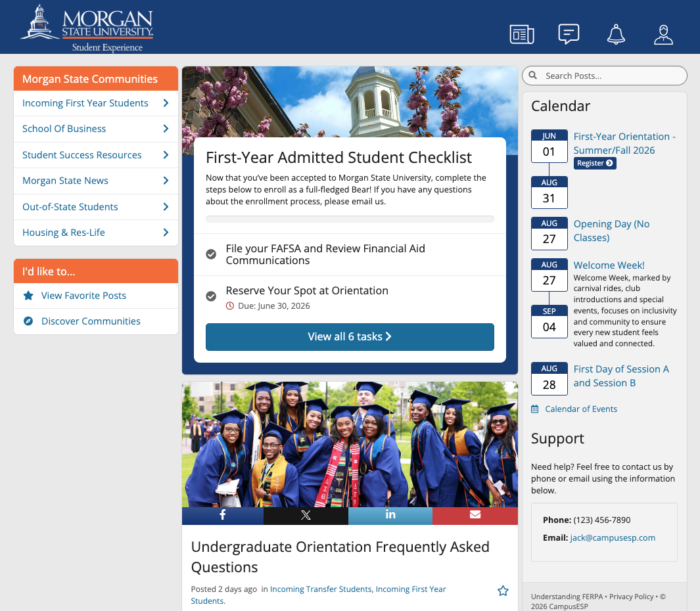Click Reserve Your Spot at Orientation title
The height and width of the screenshot is (611, 700).
[x=307, y=290]
